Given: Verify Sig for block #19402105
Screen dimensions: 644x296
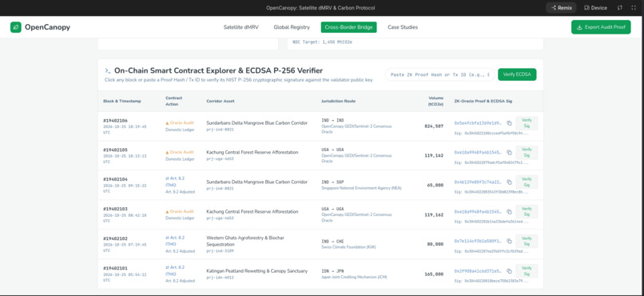Looking at the screenshot, I should pos(527,153).
